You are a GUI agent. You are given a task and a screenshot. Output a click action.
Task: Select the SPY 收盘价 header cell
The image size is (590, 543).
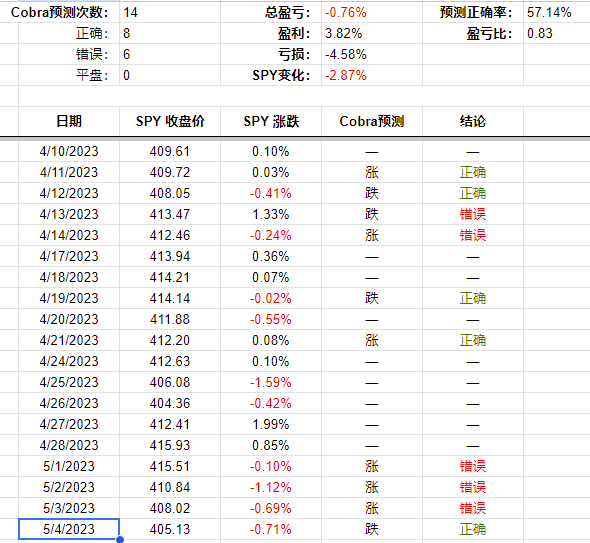(x=170, y=121)
